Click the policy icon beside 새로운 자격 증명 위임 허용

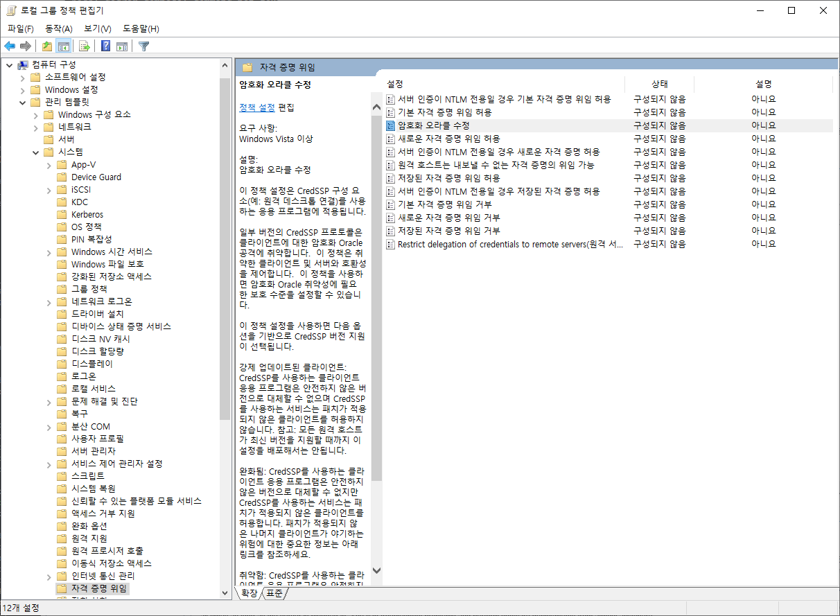click(x=391, y=139)
